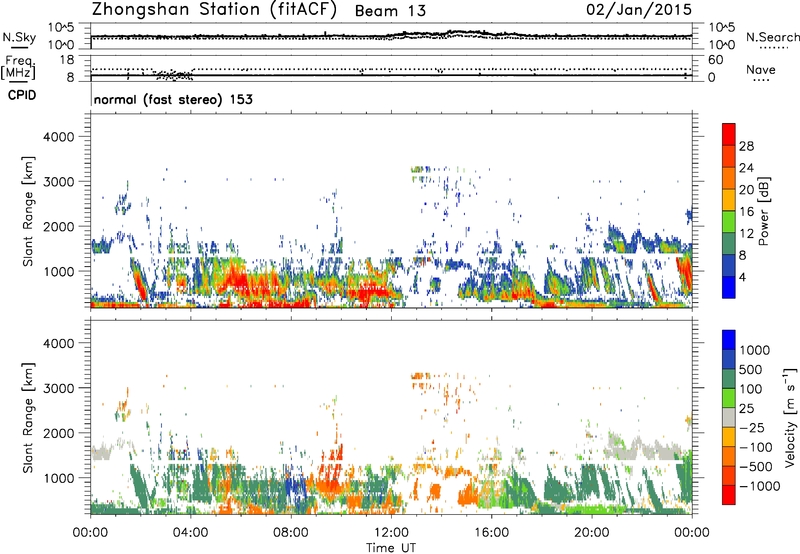Viewport: 800px width, 554px height.
Task: Click the 'CPID' label
Action: 21,95
